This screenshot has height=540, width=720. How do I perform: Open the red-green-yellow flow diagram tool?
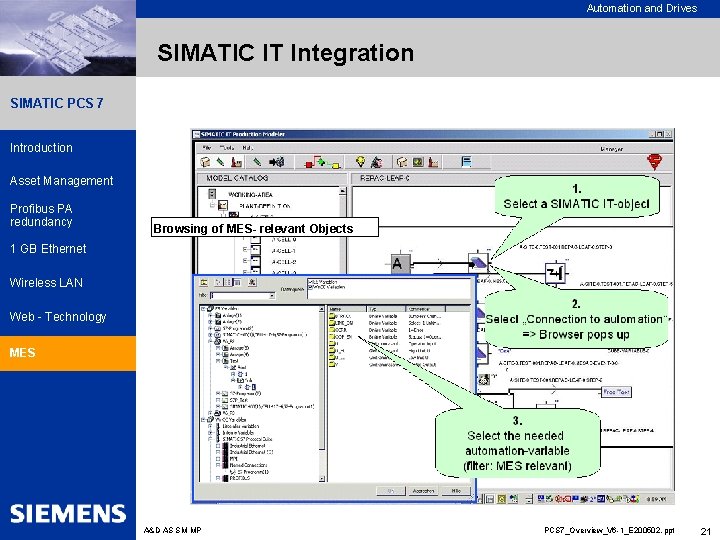[x=322, y=162]
